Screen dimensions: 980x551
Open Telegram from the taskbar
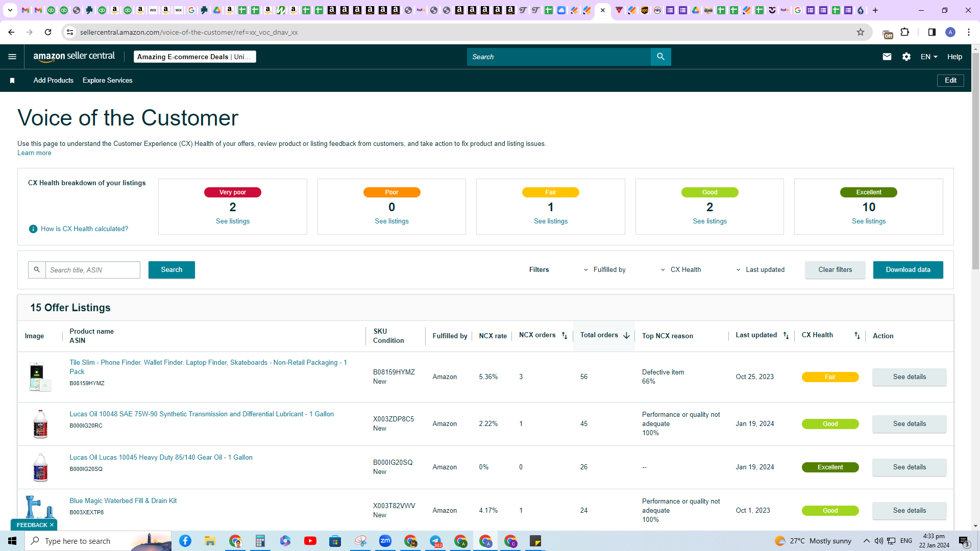coord(435,541)
